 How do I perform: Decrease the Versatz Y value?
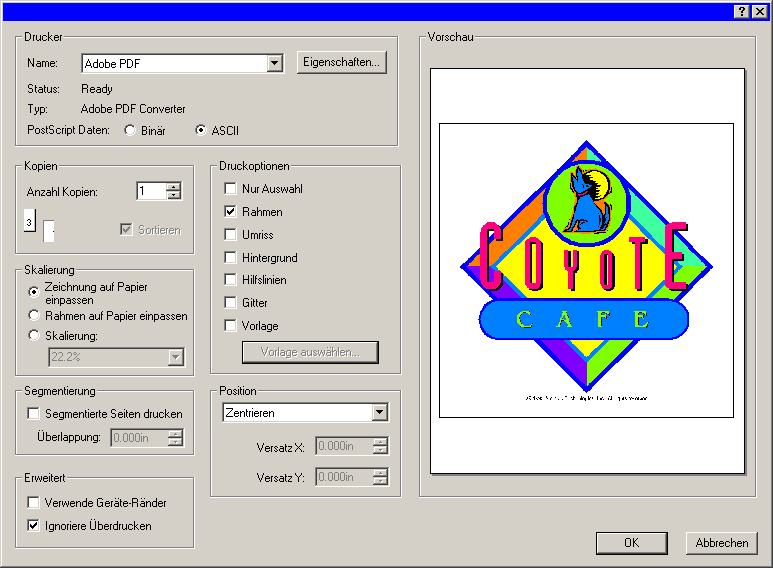click(x=380, y=481)
